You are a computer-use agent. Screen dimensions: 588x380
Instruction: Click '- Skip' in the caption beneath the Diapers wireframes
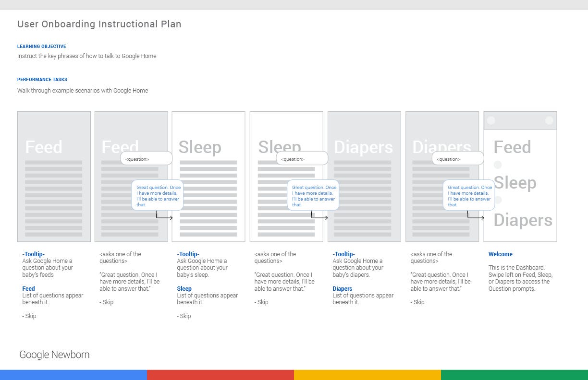tap(417, 302)
